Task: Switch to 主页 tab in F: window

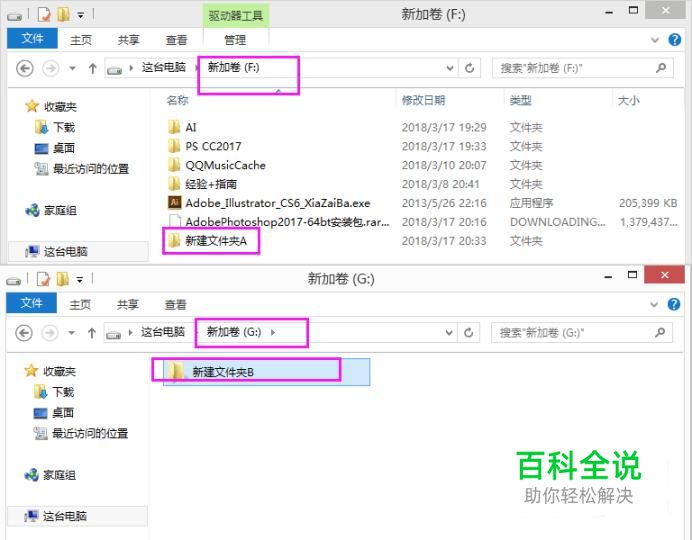Action: pos(81,40)
